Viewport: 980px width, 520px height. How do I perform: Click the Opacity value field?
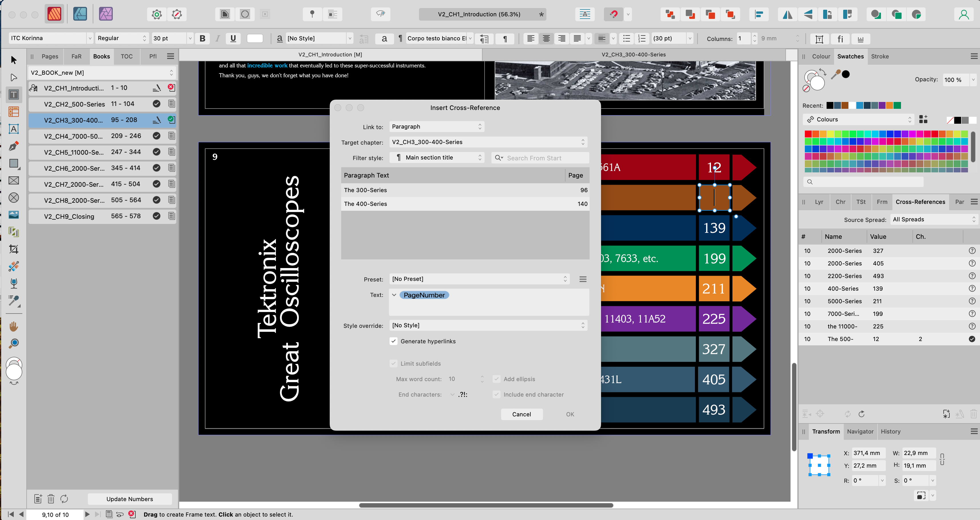(x=955, y=80)
